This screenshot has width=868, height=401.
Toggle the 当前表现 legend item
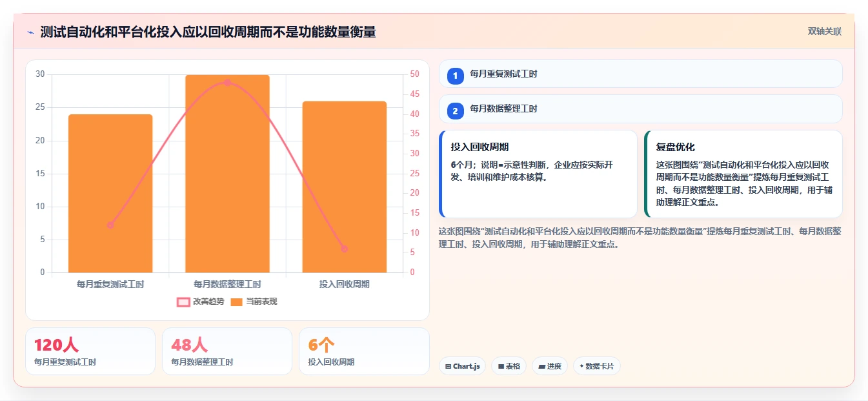(254, 302)
